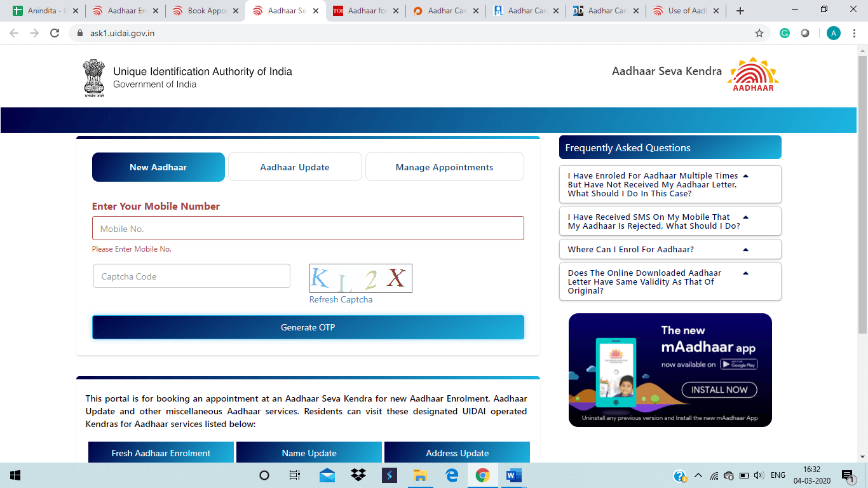Image resolution: width=868 pixels, height=488 pixels.
Task: Open Manage Appointments tab
Action: tap(444, 167)
